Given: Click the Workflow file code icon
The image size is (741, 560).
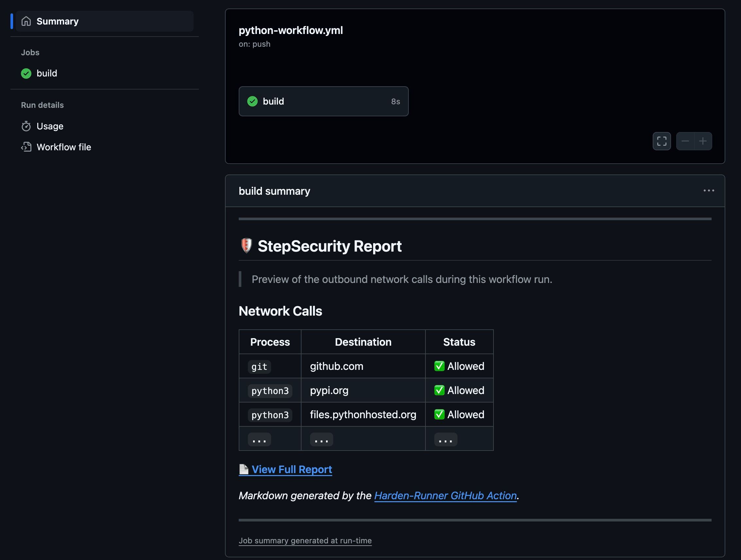Looking at the screenshot, I should pos(26,147).
